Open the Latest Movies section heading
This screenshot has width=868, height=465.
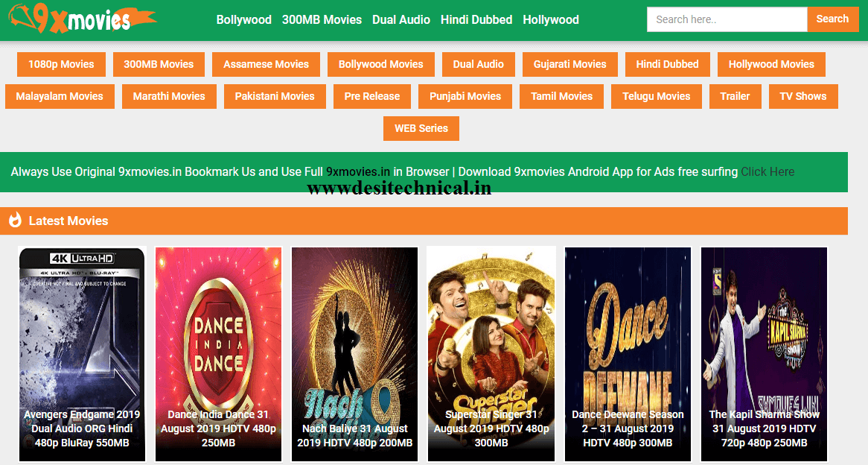[68, 221]
